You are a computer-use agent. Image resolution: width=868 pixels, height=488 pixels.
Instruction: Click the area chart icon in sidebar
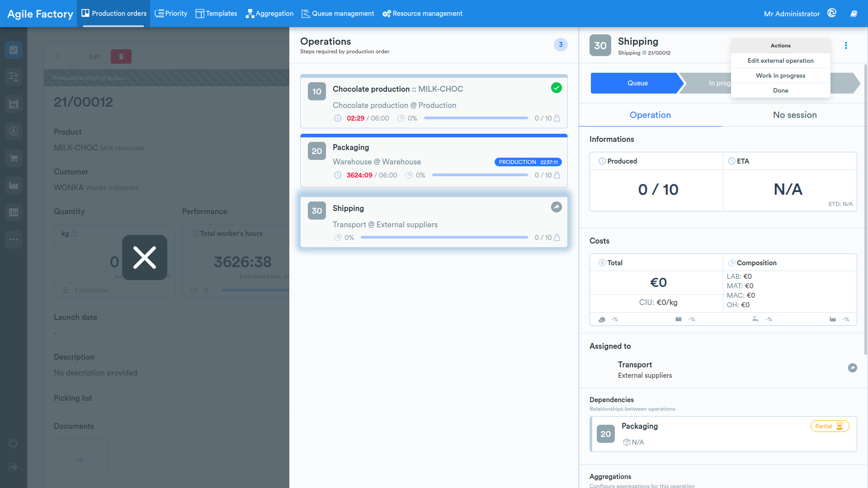[x=14, y=185]
